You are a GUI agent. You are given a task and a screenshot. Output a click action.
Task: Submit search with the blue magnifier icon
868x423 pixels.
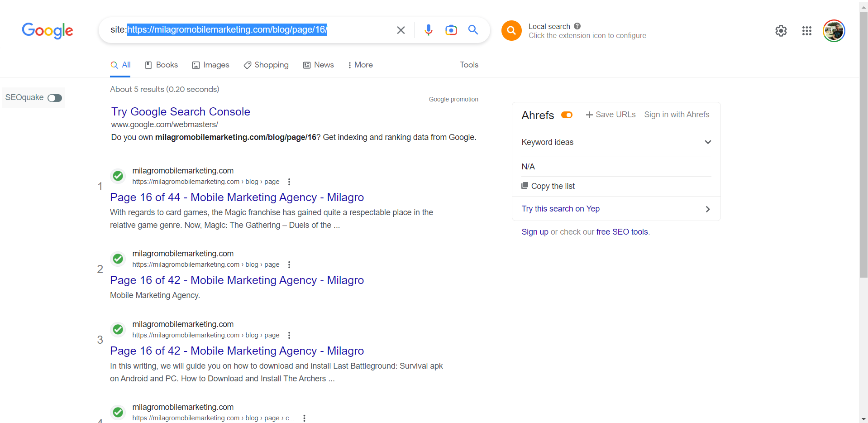tap(473, 30)
